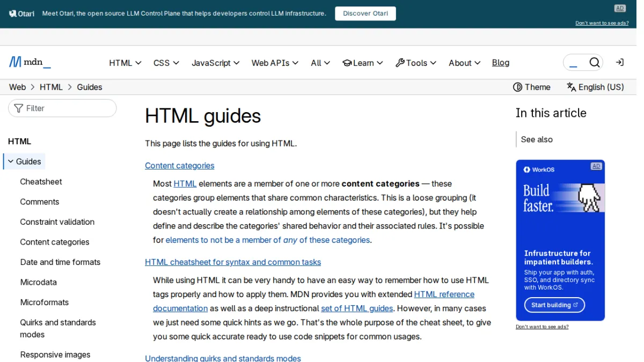This screenshot has height=362, width=644.
Task: Open the Theme switcher
Action: pos(532,87)
